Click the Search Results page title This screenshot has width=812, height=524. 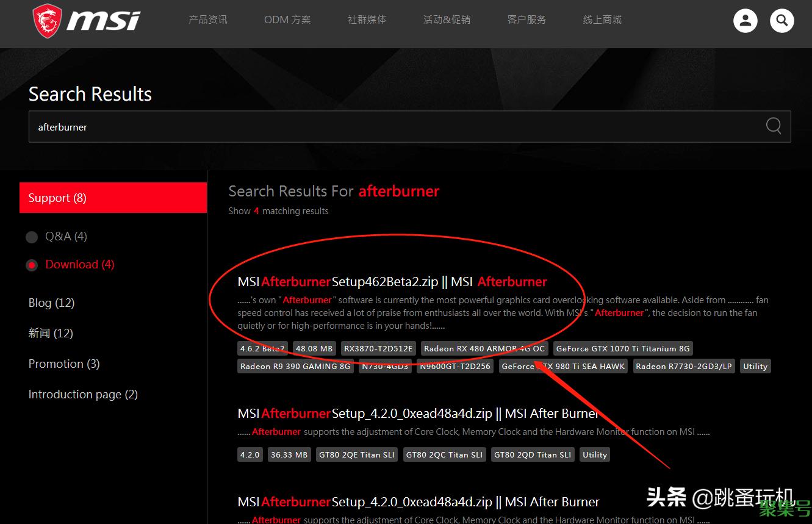pos(90,94)
